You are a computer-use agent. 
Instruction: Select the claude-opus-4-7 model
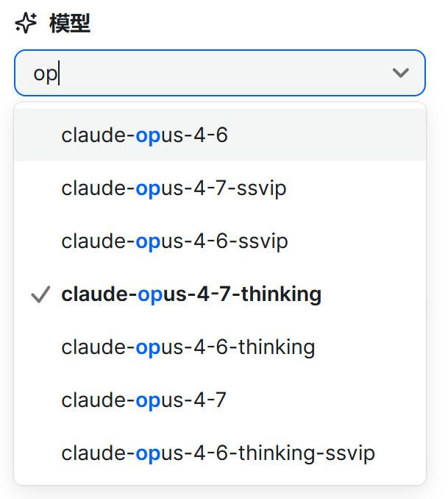point(220,400)
